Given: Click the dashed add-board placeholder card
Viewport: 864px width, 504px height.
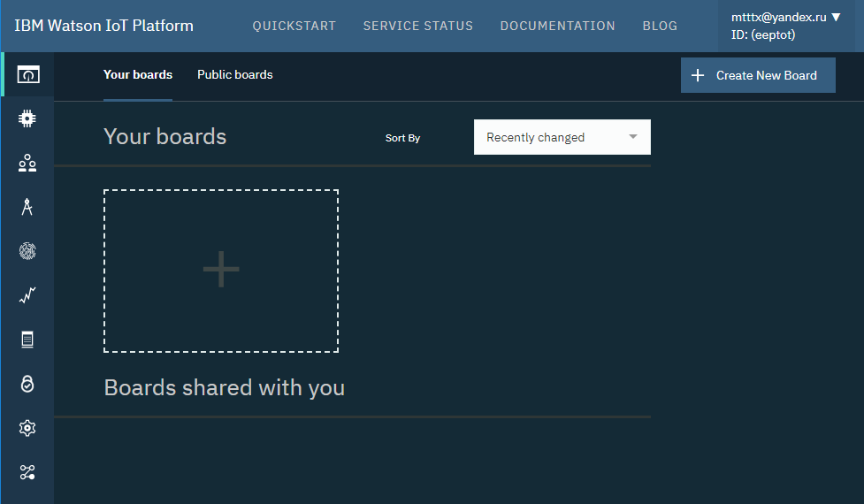Looking at the screenshot, I should [x=221, y=271].
